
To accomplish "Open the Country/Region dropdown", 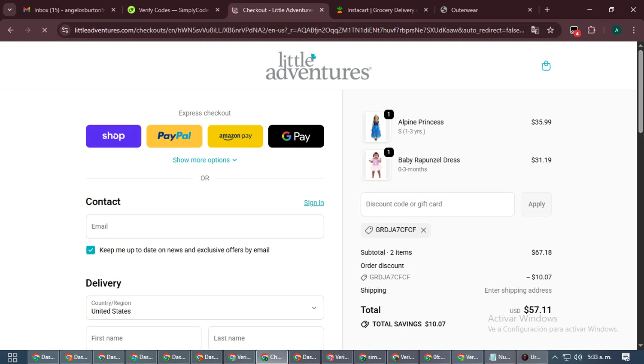I will click(x=205, y=308).
